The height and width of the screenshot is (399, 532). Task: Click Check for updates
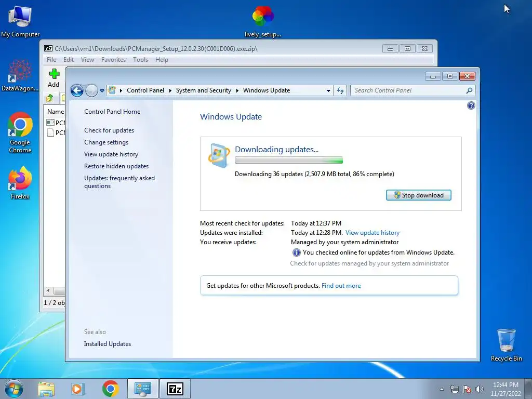point(109,130)
